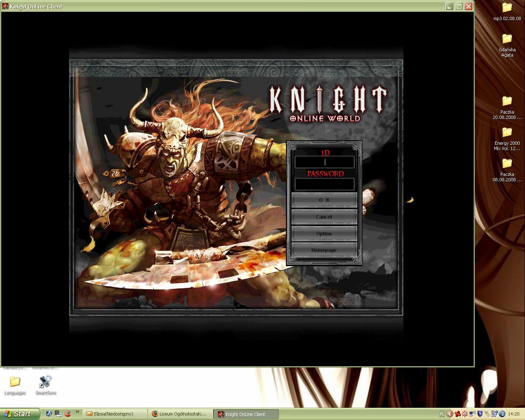Open the Option button
The width and height of the screenshot is (525, 420).
324,233
